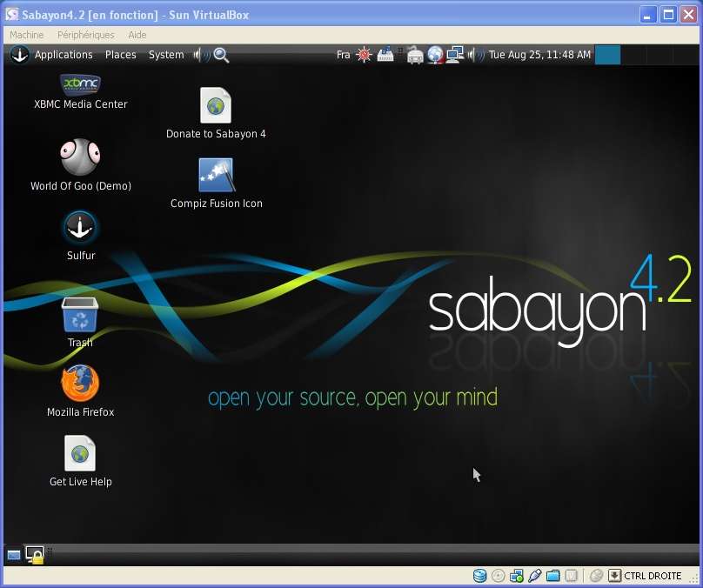This screenshot has width=703, height=588.
Task: Click the speaker volume icon beside the clock
Action: pyautogui.click(x=476, y=55)
